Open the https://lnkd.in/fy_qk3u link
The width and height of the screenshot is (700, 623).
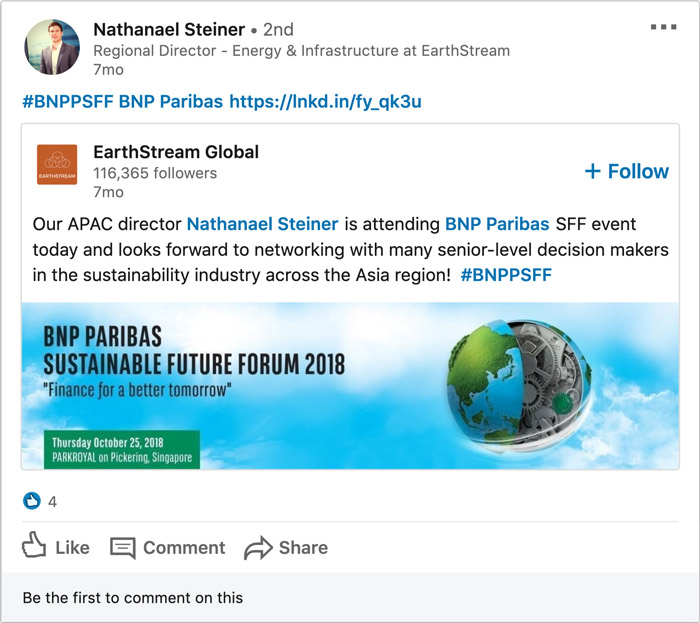click(325, 102)
